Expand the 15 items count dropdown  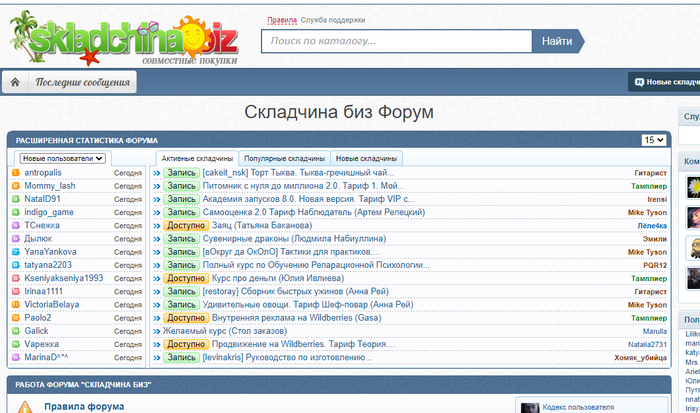click(x=653, y=140)
